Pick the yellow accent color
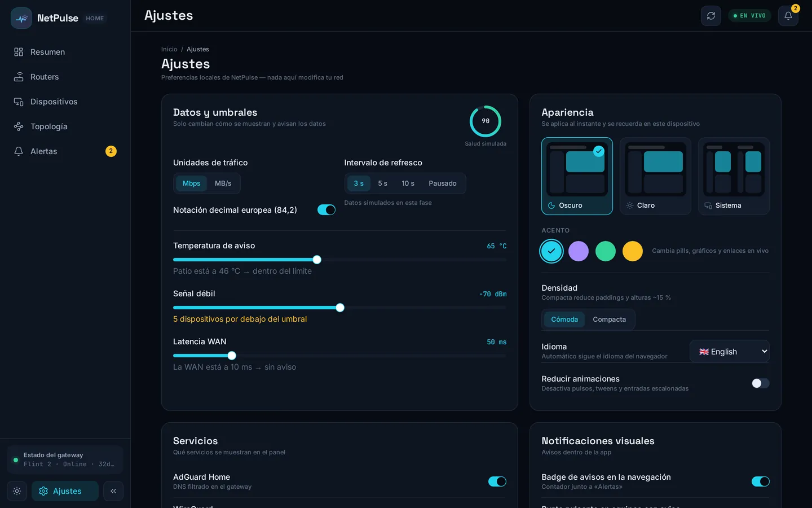812x508 pixels. (633, 251)
